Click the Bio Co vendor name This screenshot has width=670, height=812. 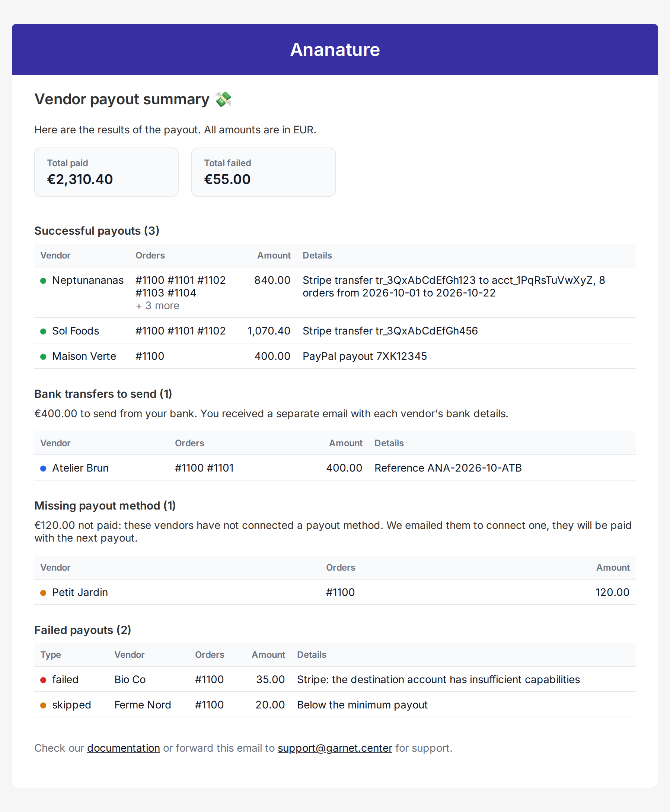pos(130,679)
